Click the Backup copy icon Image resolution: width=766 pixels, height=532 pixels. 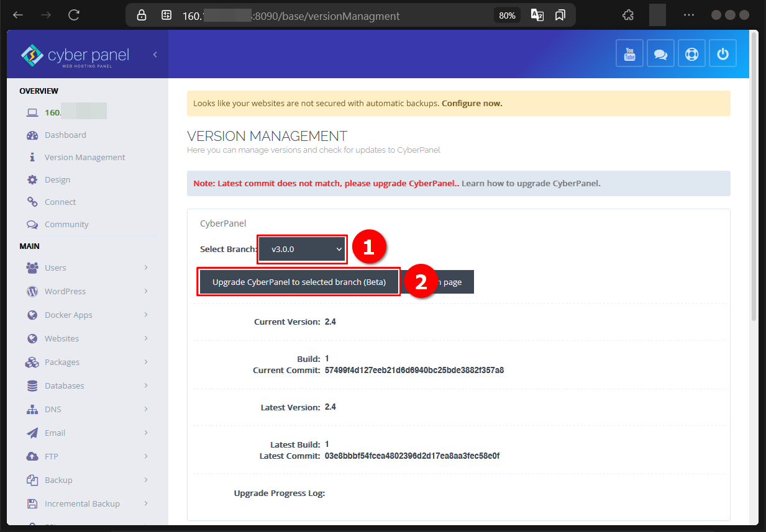click(x=32, y=480)
